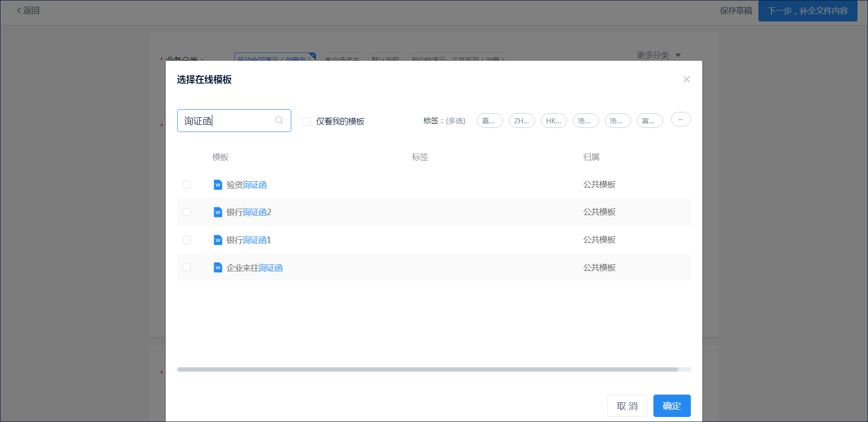Tick the checkbox beside 企业来往询证函
Image resolution: width=868 pixels, height=422 pixels.
pos(187,268)
